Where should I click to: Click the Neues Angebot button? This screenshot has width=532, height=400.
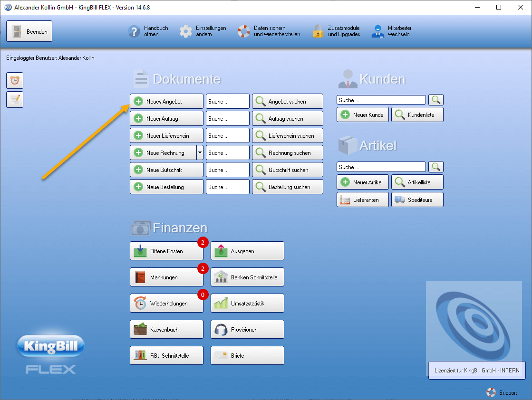pyautogui.click(x=166, y=101)
